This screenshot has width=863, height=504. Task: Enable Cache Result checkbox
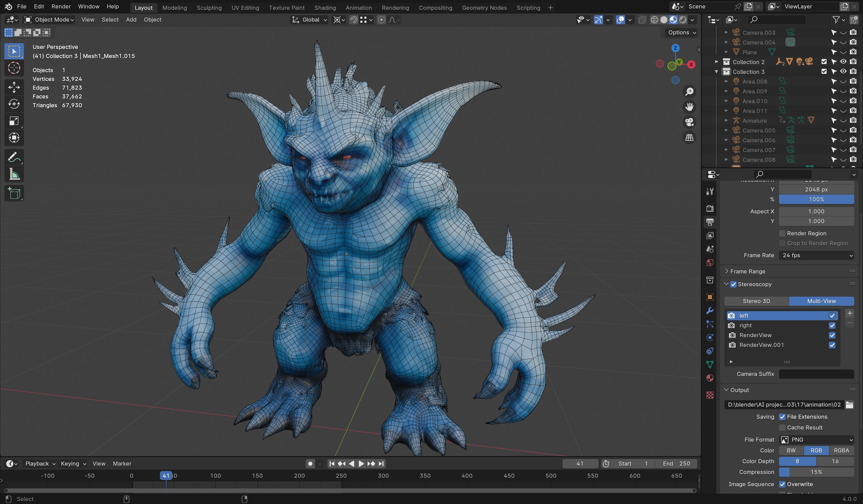coord(782,427)
